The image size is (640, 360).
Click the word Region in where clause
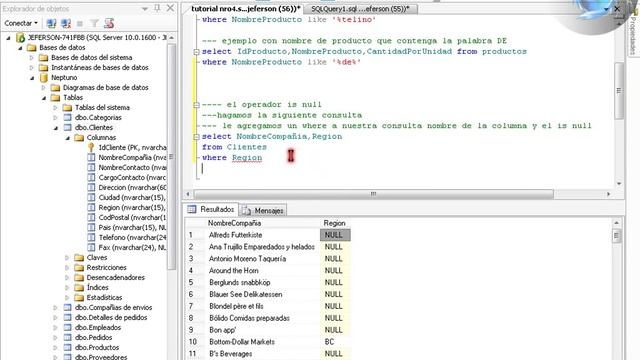tap(247, 158)
